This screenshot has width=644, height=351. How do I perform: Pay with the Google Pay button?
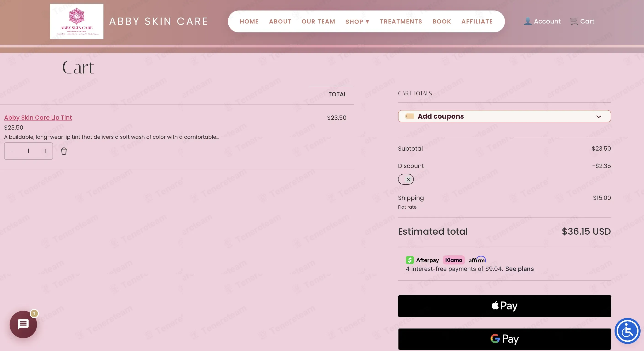click(x=504, y=339)
